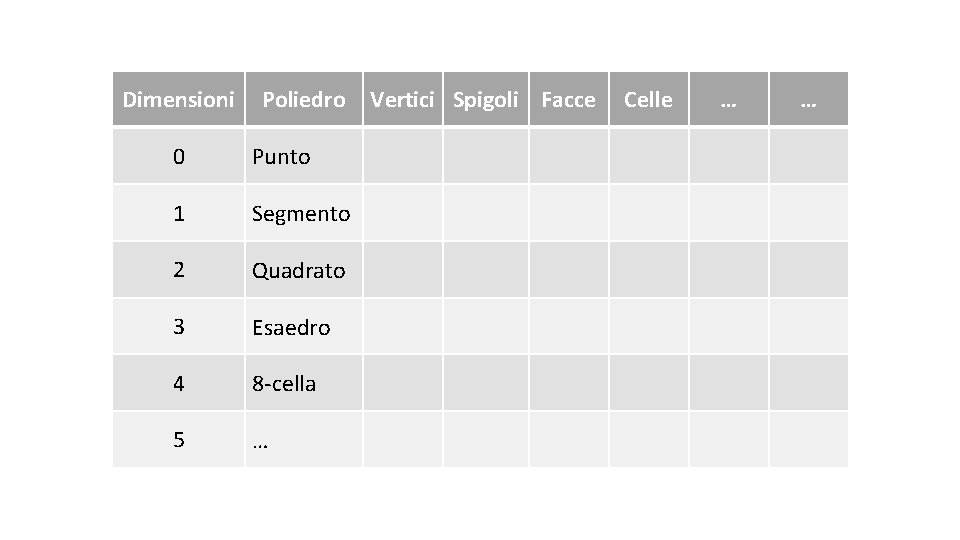Select the Spigoli header cell
The height and width of the screenshot is (540, 960).
point(485,100)
